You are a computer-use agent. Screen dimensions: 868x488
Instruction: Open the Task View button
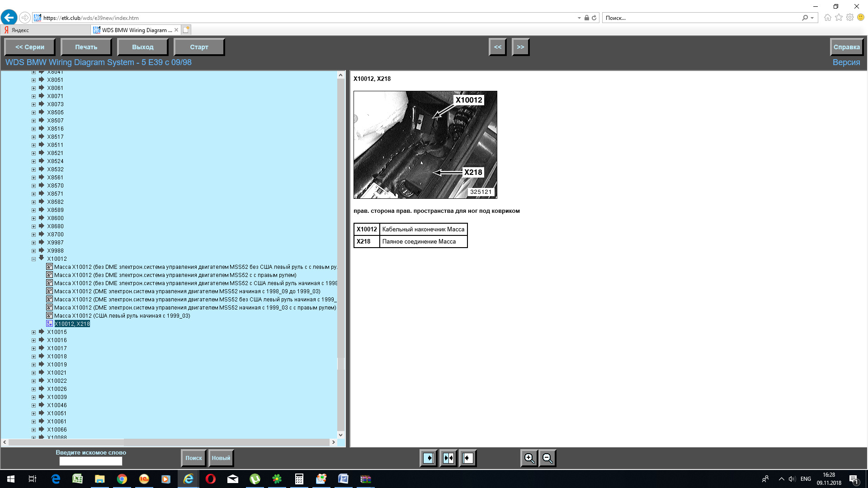[33, 479]
